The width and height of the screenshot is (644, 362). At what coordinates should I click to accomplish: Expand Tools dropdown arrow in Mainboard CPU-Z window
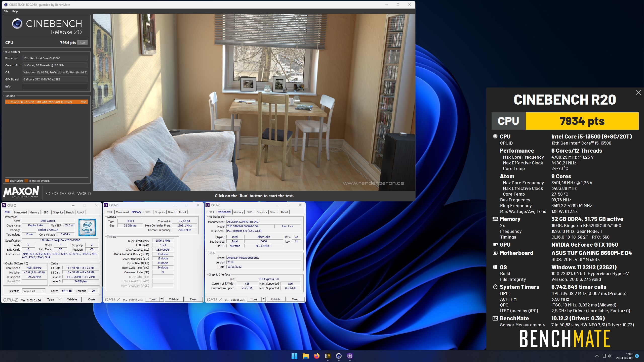click(x=263, y=299)
